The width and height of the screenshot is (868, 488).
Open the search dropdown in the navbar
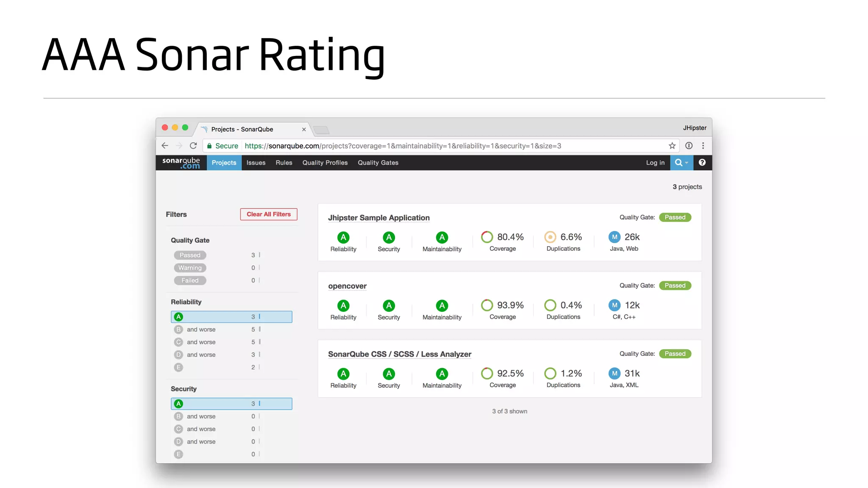(682, 163)
